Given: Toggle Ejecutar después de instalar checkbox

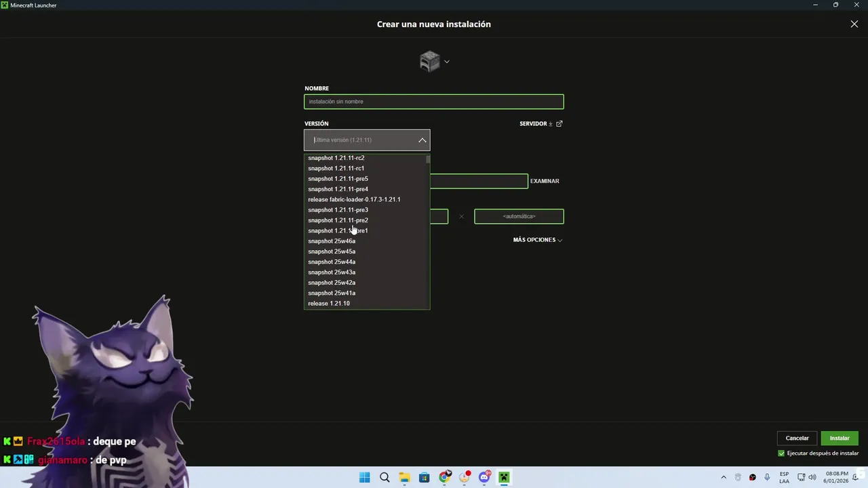Looking at the screenshot, I should point(781,453).
